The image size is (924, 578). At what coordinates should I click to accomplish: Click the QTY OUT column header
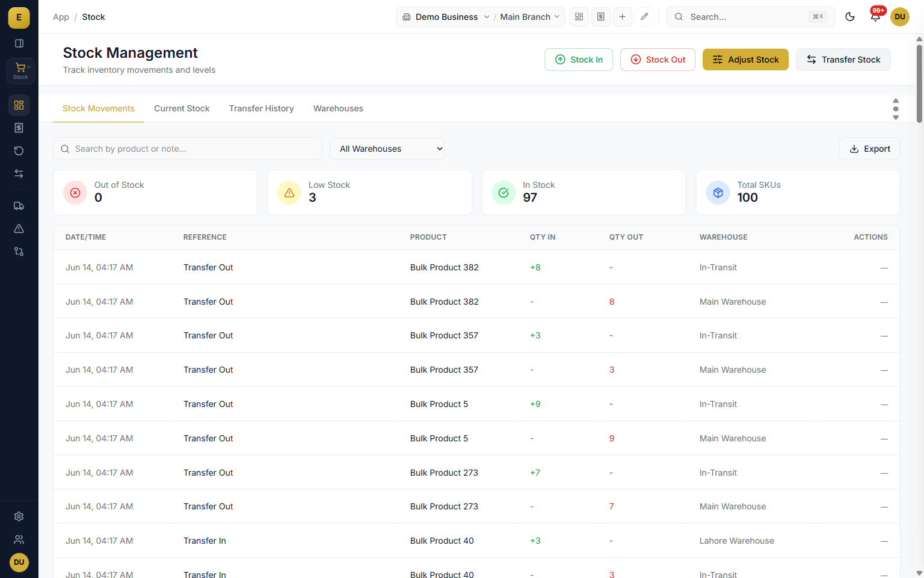(626, 237)
